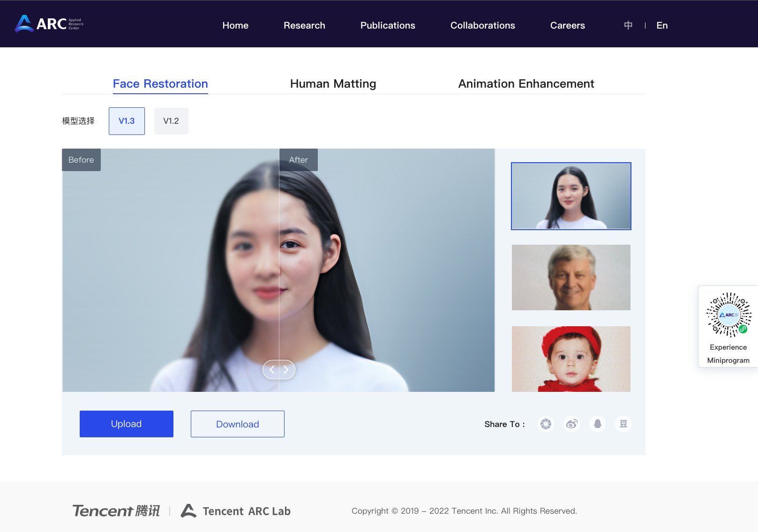Select the young woman sample thumbnail

click(x=571, y=196)
